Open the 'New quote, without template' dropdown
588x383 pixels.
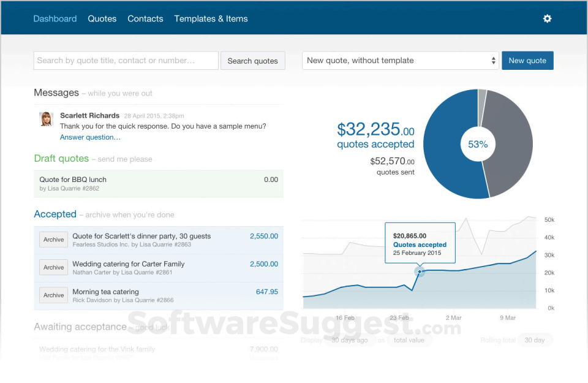pos(400,60)
